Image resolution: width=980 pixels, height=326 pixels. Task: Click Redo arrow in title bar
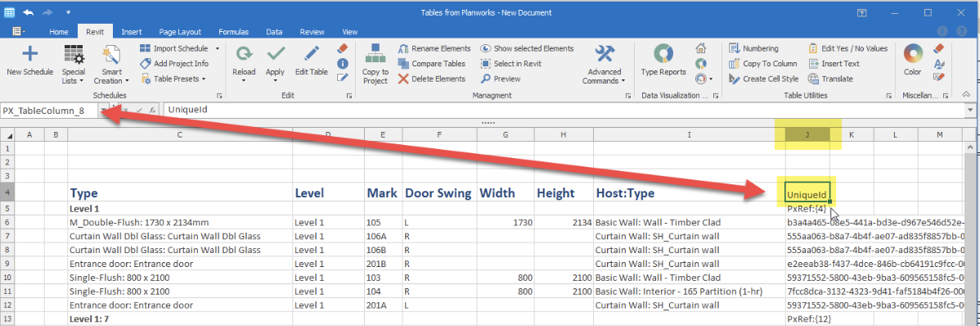pyautogui.click(x=49, y=12)
